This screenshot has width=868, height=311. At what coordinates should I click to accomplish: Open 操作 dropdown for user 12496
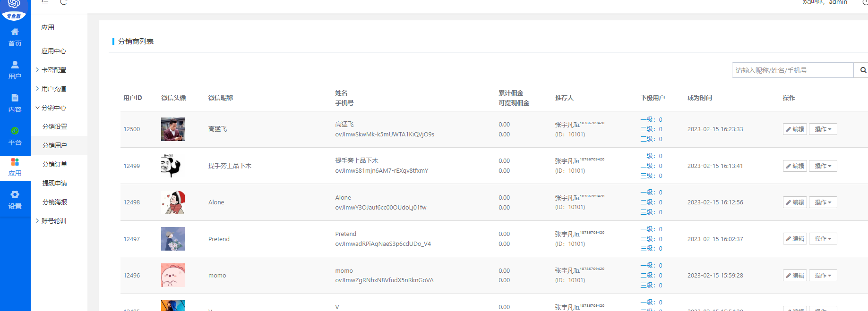click(x=823, y=276)
